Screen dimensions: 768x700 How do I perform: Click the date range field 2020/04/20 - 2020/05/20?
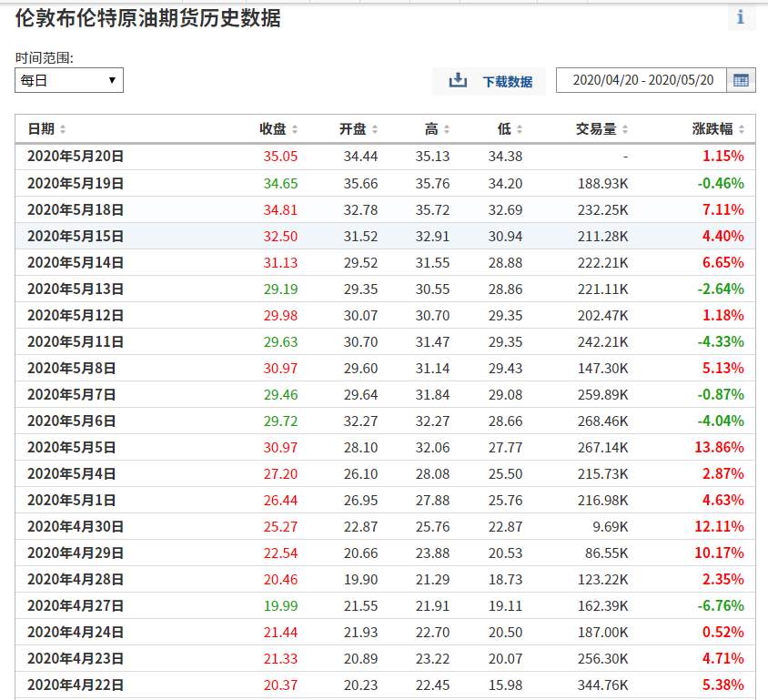642,80
